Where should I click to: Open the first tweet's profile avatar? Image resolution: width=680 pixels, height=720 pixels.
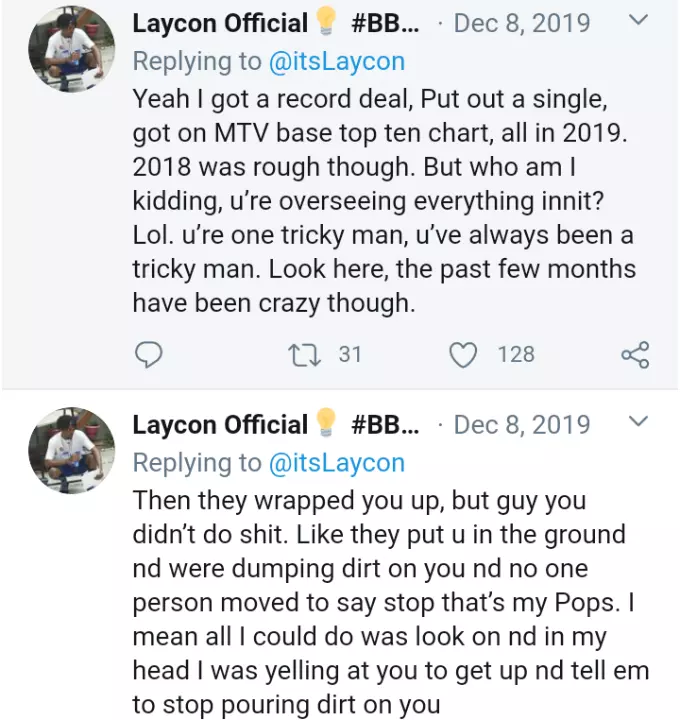pos(70,50)
